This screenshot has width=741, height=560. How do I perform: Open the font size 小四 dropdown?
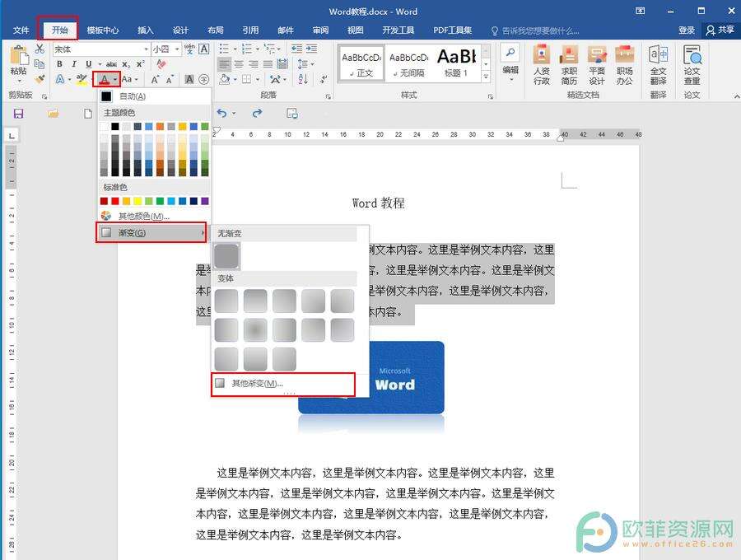(x=177, y=49)
